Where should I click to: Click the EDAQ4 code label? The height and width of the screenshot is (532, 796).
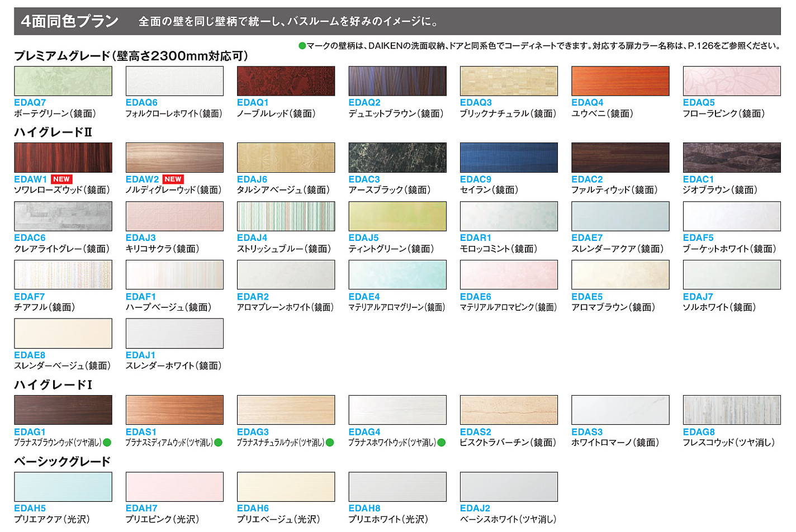point(587,103)
